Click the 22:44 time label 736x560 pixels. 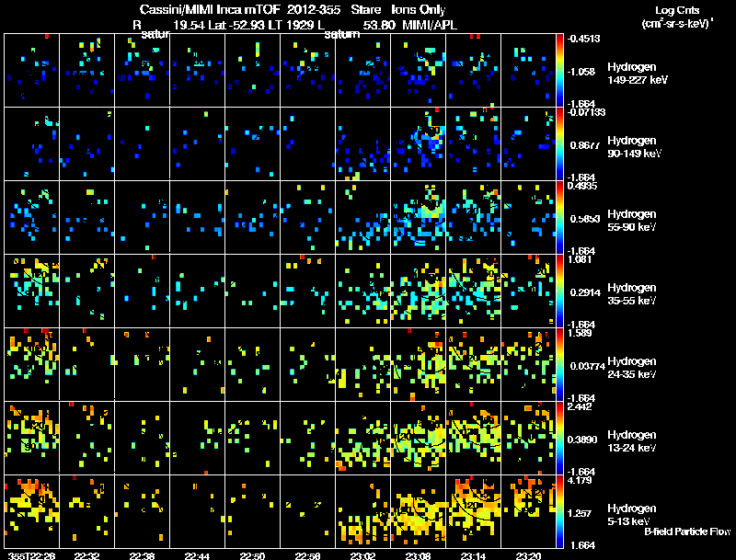coord(197,556)
